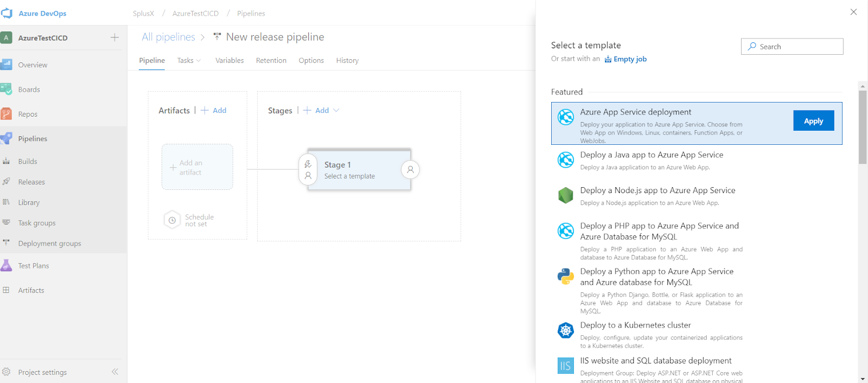Click the Java app template globe icon
This screenshot has width=868, height=383.
(x=566, y=159)
